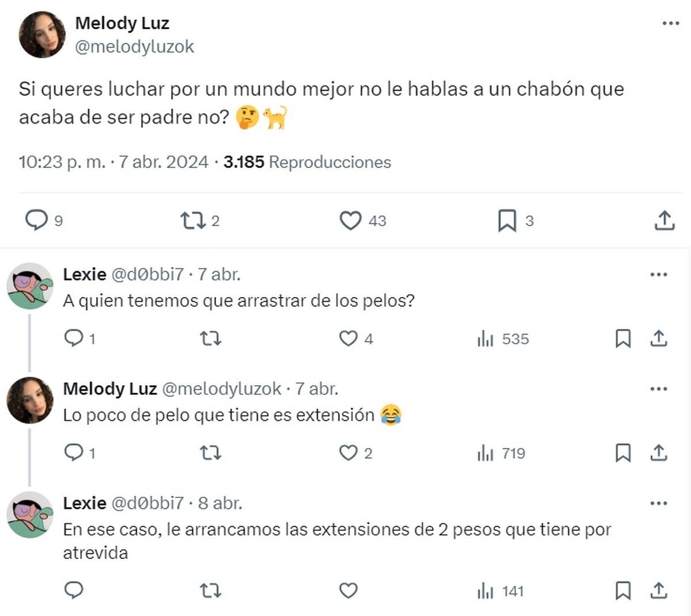Retweet the main tweet with 2 reposts
Image resolution: width=691 pixels, height=616 pixels.
pos(192,220)
